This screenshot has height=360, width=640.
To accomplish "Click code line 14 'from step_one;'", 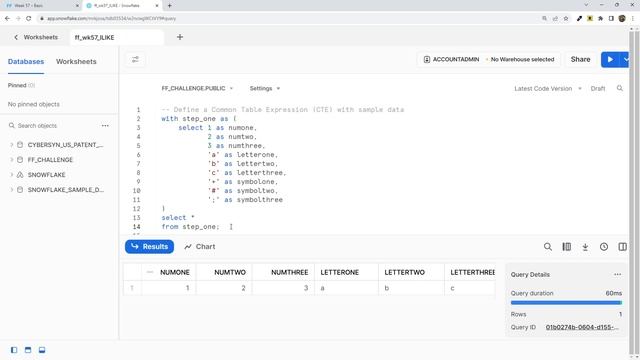I will (x=190, y=227).
